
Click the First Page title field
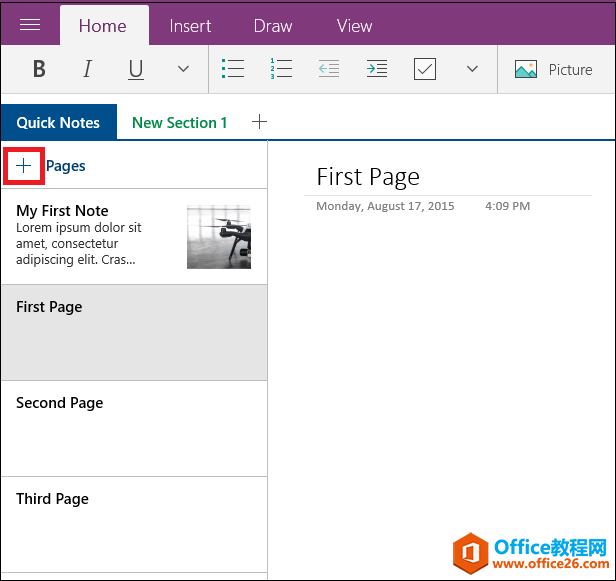pos(368,177)
